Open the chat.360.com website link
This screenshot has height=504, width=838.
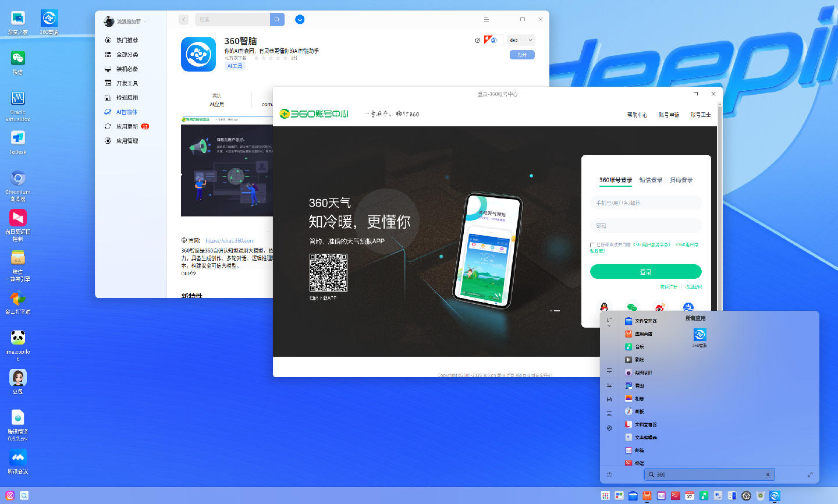click(230, 240)
